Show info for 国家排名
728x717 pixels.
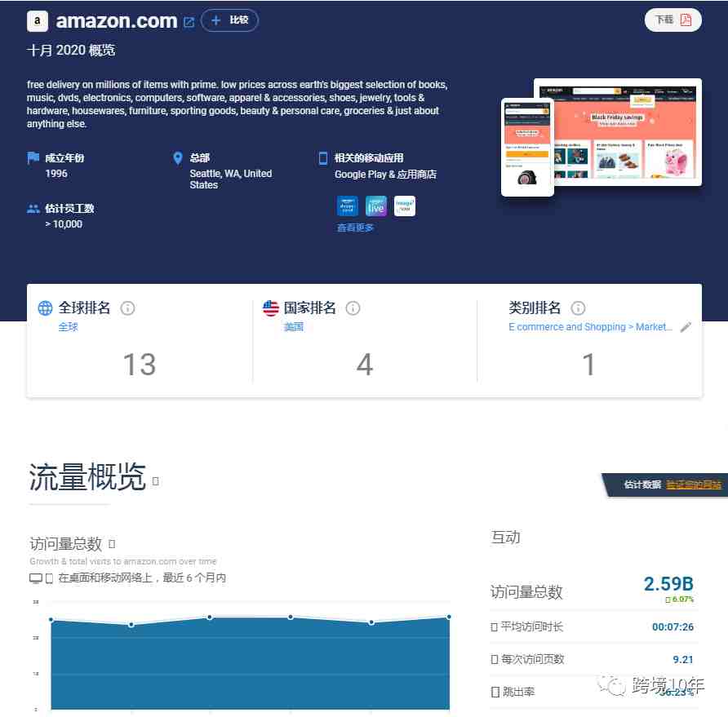click(353, 308)
